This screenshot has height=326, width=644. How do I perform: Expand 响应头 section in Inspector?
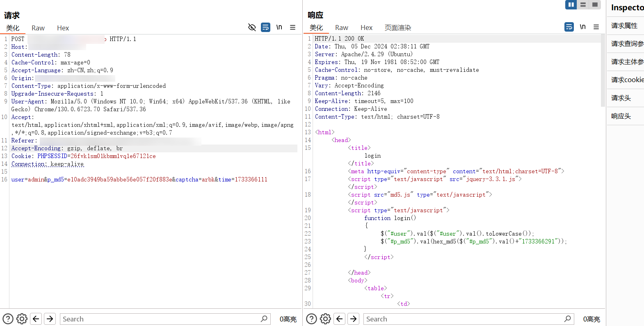pyautogui.click(x=625, y=116)
